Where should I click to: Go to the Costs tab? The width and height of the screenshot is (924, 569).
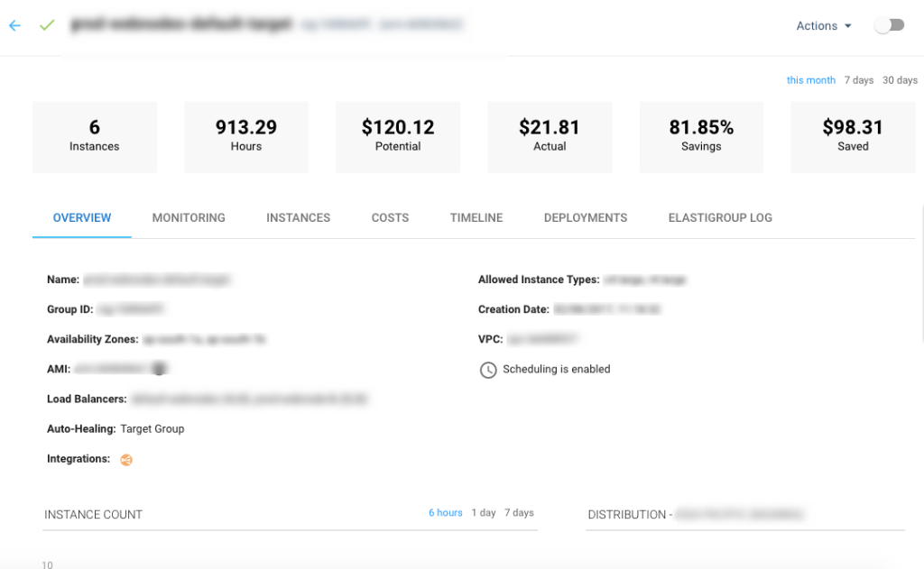coord(390,217)
